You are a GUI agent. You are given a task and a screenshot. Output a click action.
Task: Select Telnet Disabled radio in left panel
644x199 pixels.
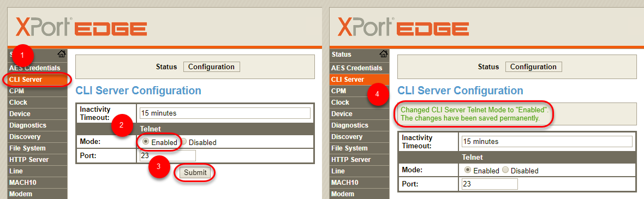click(x=183, y=142)
